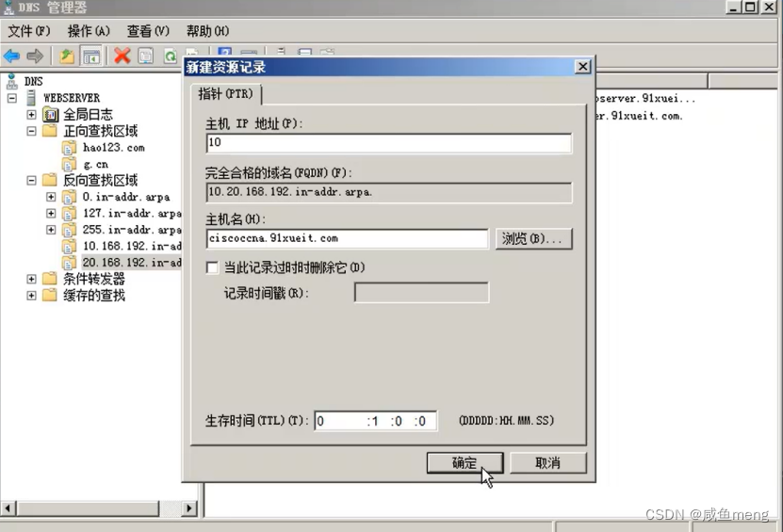Select the 127.in-addr.arpa zone icon
783x532 pixels.
[69, 214]
